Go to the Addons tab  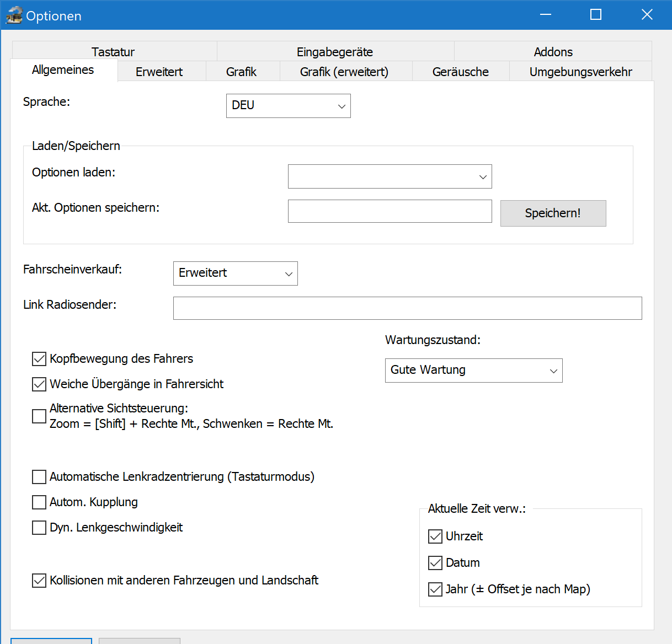tap(553, 52)
